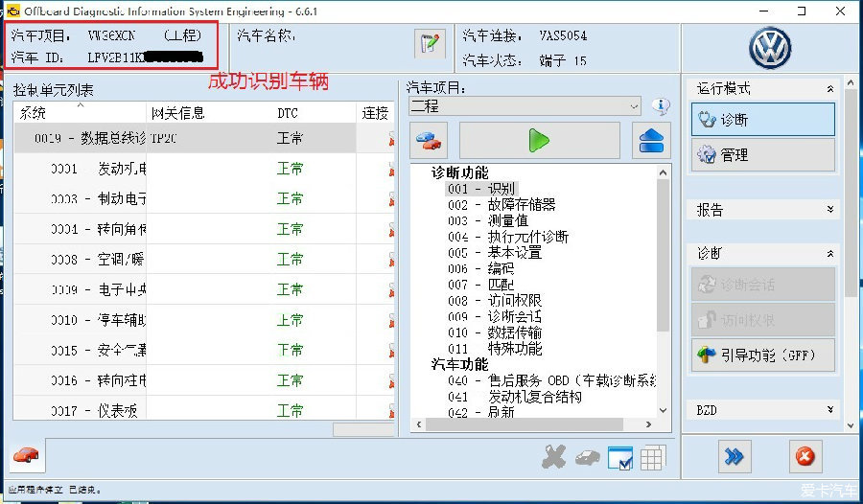
Task: Click function list scroll down arrow
Action: point(664,410)
